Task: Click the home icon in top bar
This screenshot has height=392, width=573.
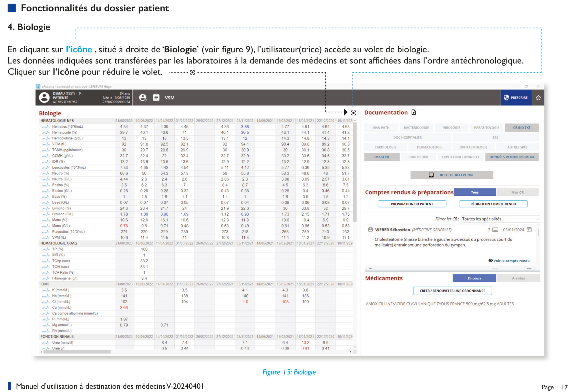Action: tap(538, 98)
